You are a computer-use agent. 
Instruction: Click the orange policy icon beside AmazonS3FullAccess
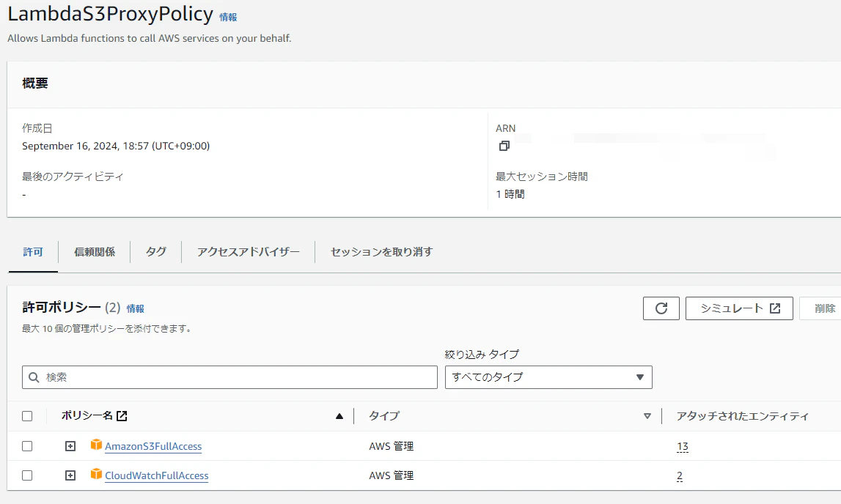click(x=96, y=445)
